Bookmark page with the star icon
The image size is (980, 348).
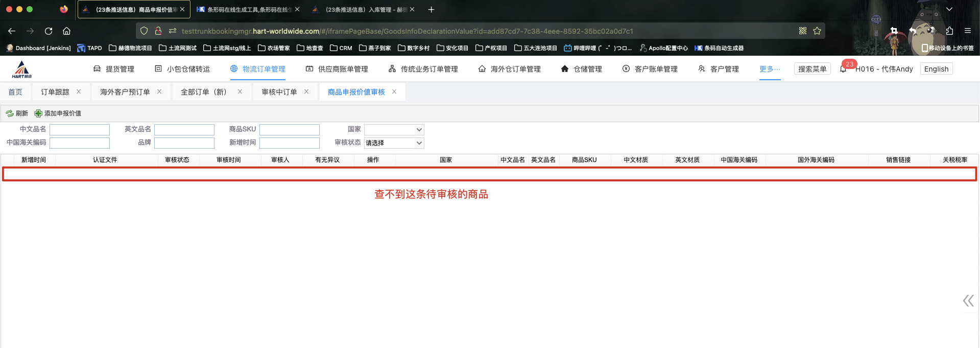tap(817, 31)
